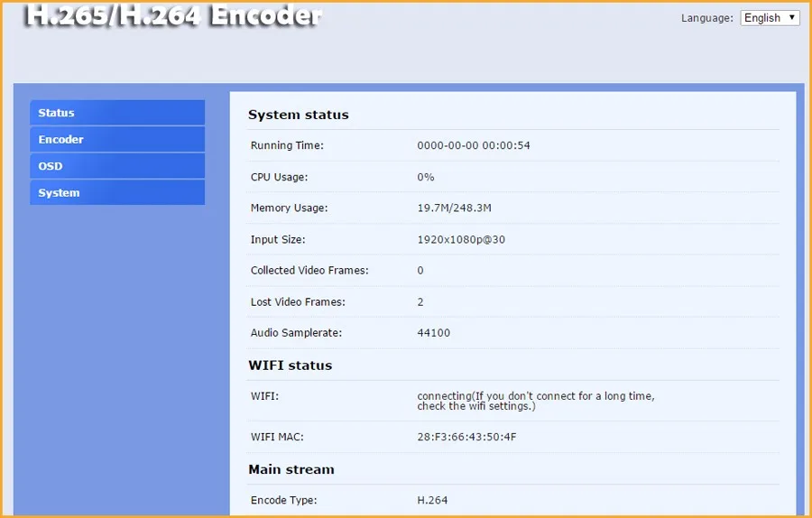This screenshot has width=812, height=518.
Task: Click the Language: label
Action: (706, 18)
